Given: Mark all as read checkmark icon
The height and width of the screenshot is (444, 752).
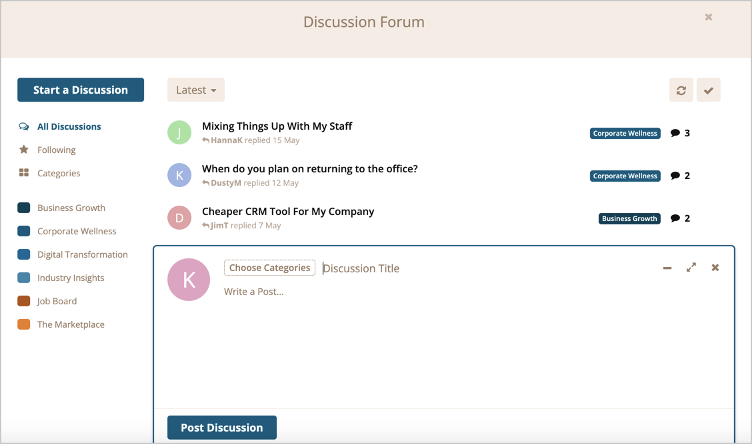Looking at the screenshot, I should point(708,90).
